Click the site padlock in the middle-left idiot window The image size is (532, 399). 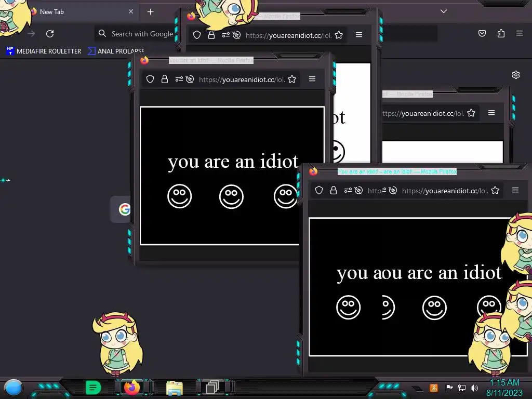(165, 79)
